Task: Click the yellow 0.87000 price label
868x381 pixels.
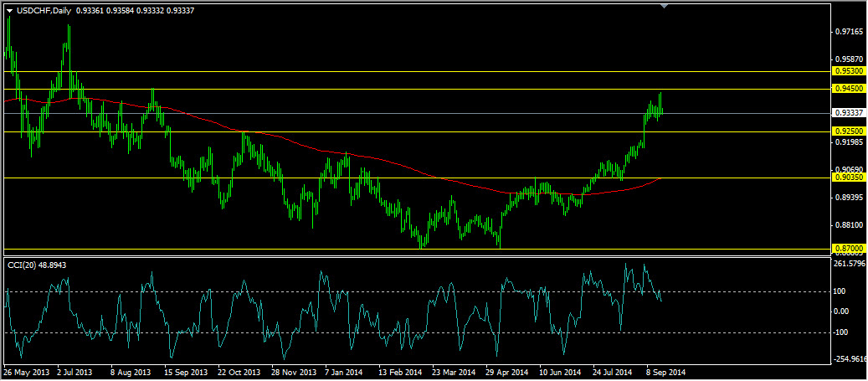Action: click(849, 249)
